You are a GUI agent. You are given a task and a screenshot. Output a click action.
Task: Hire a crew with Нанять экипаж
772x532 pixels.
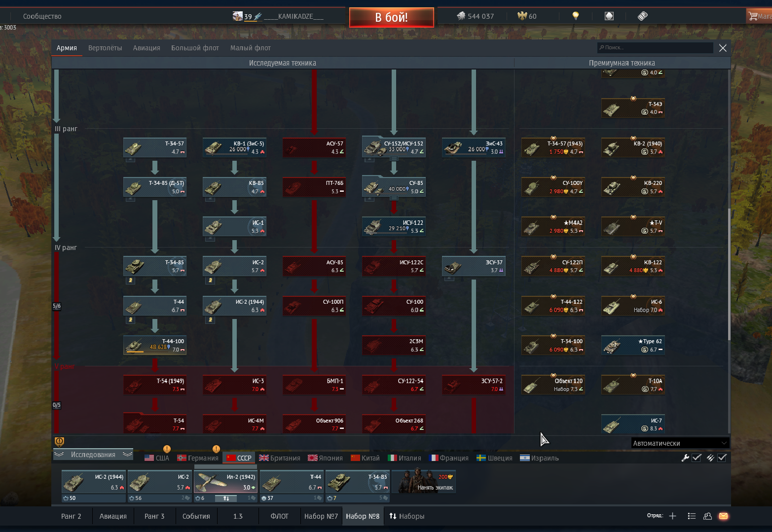tap(424, 482)
